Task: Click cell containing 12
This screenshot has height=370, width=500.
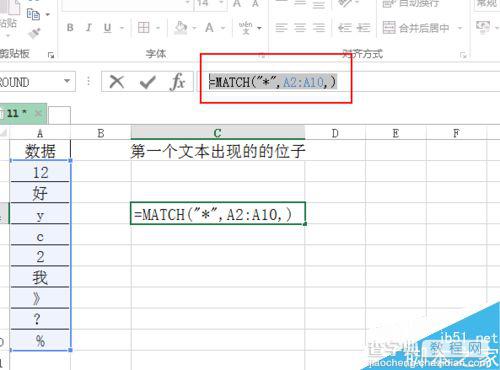Action: 40,172
